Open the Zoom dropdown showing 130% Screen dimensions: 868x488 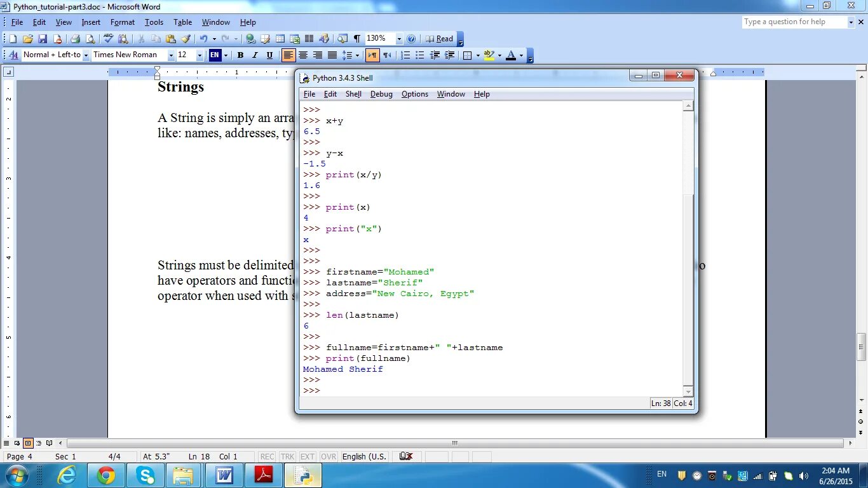[399, 39]
